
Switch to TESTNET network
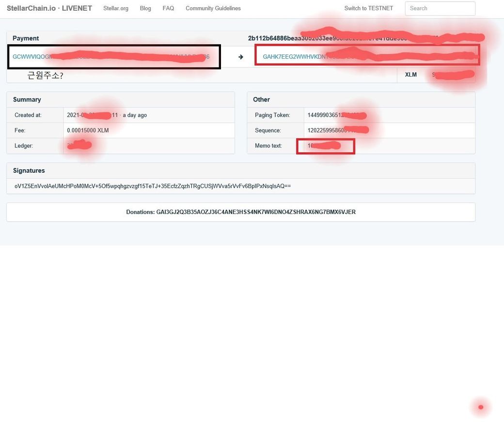[368, 8]
